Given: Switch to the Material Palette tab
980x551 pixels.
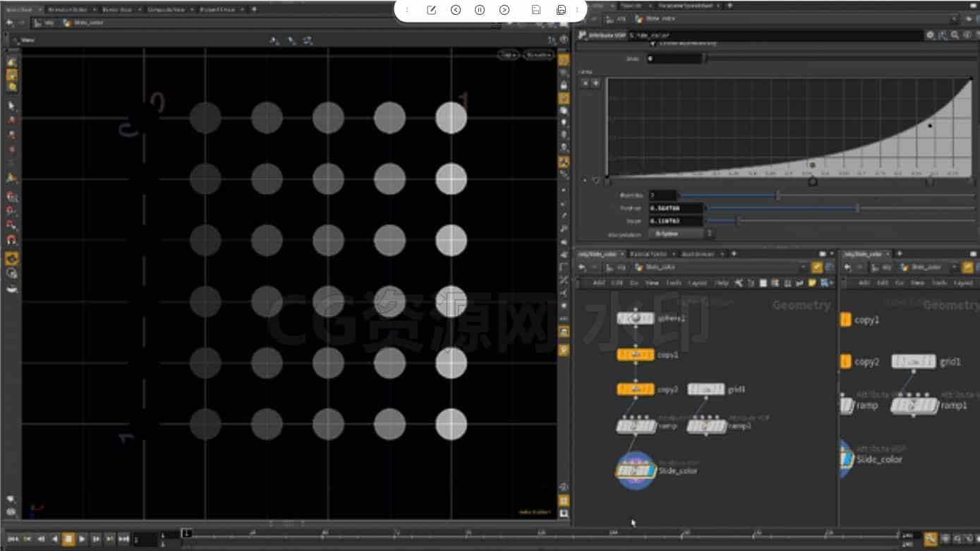Looking at the screenshot, I should (648, 254).
